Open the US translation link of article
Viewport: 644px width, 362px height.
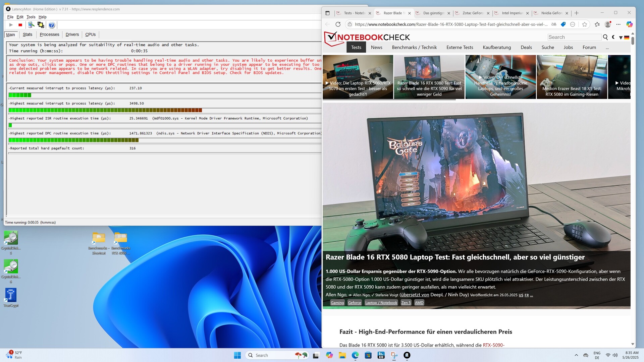(x=521, y=295)
